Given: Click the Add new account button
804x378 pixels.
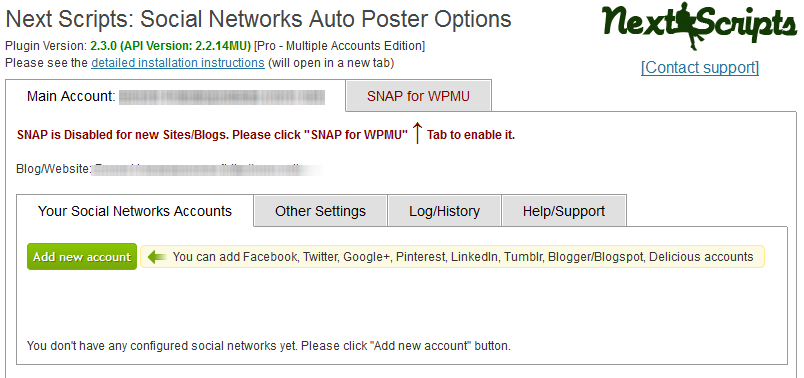Looking at the screenshot, I should (82, 256).
